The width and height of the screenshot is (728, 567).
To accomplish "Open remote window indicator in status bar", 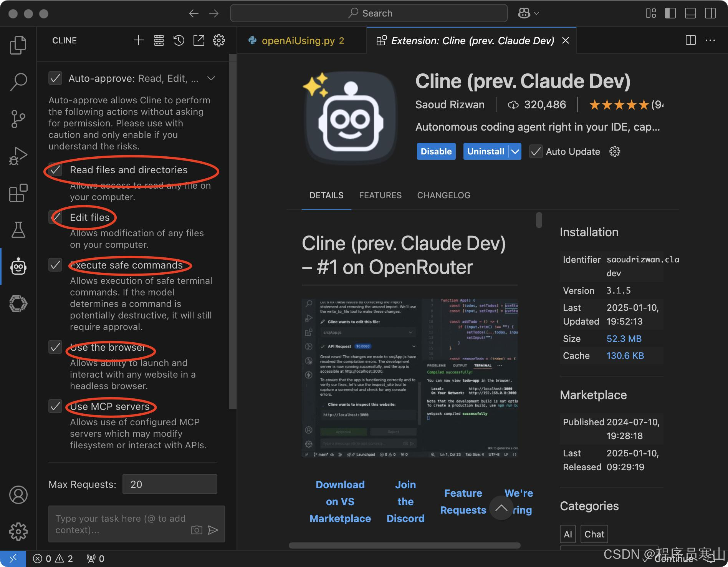I will coord(13,559).
